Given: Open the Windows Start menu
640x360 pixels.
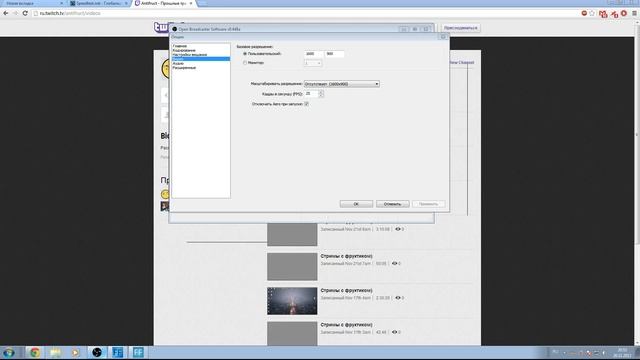Looking at the screenshot, I should [x=9, y=352].
